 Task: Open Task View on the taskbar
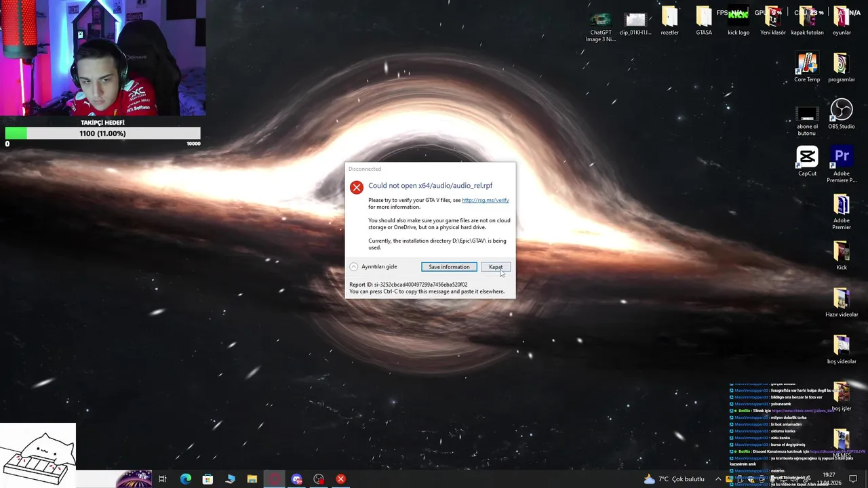(x=163, y=479)
